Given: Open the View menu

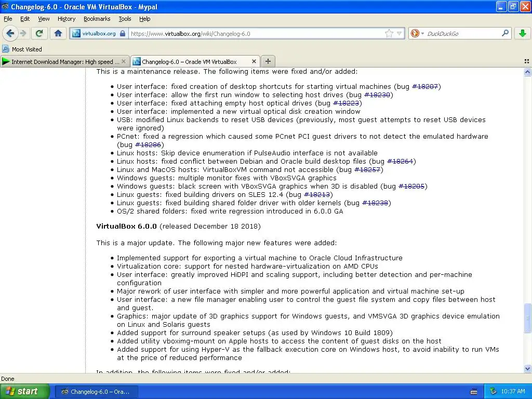Looking at the screenshot, I should tap(44, 19).
